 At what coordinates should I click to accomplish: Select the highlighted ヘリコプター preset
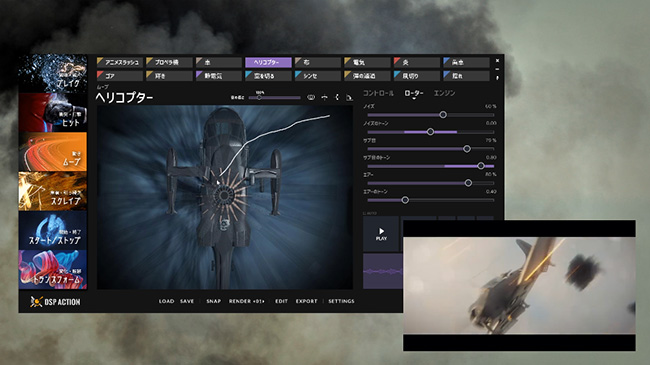pos(268,62)
